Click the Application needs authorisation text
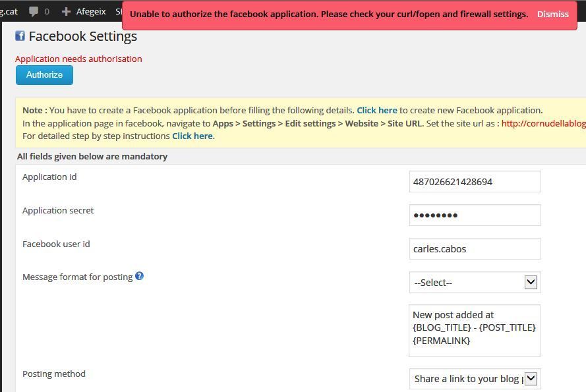The width and height of the screenshot is (586, 392). pos(78,59)
